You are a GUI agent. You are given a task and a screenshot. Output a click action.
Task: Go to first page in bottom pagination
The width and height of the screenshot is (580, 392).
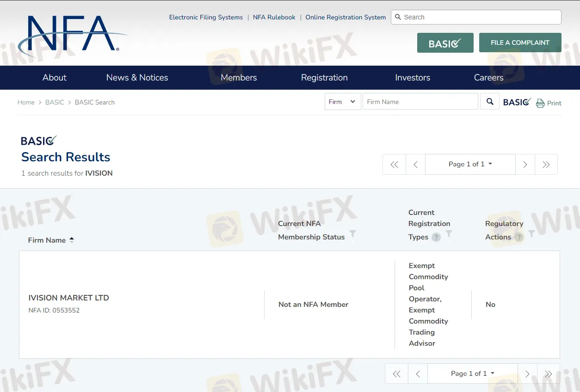pyautogui.click(x=396, y=374)
